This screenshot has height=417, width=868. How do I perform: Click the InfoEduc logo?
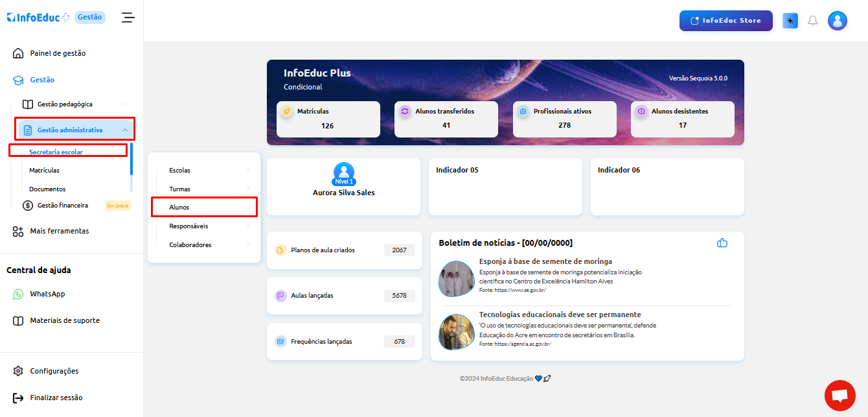pos(38,18)
